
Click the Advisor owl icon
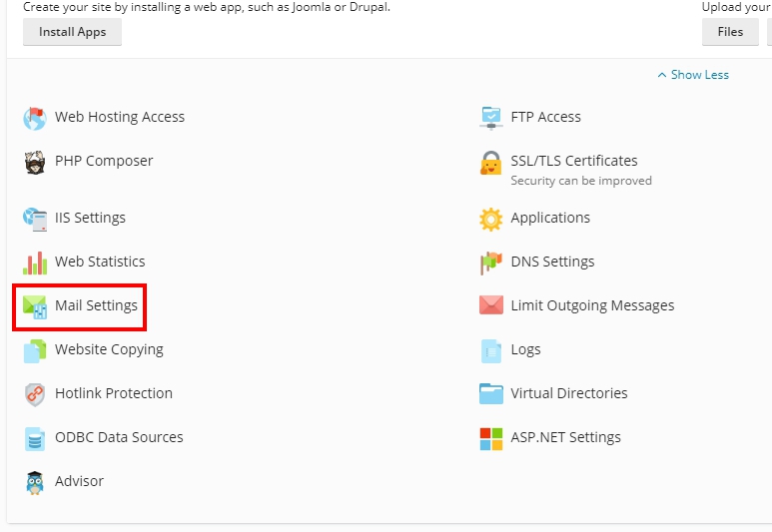click(x=35, y=482)
